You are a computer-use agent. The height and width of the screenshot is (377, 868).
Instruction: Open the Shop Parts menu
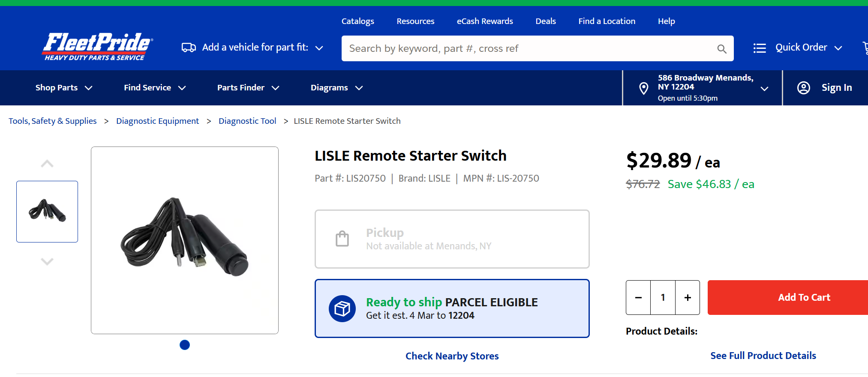coord(64,88)
